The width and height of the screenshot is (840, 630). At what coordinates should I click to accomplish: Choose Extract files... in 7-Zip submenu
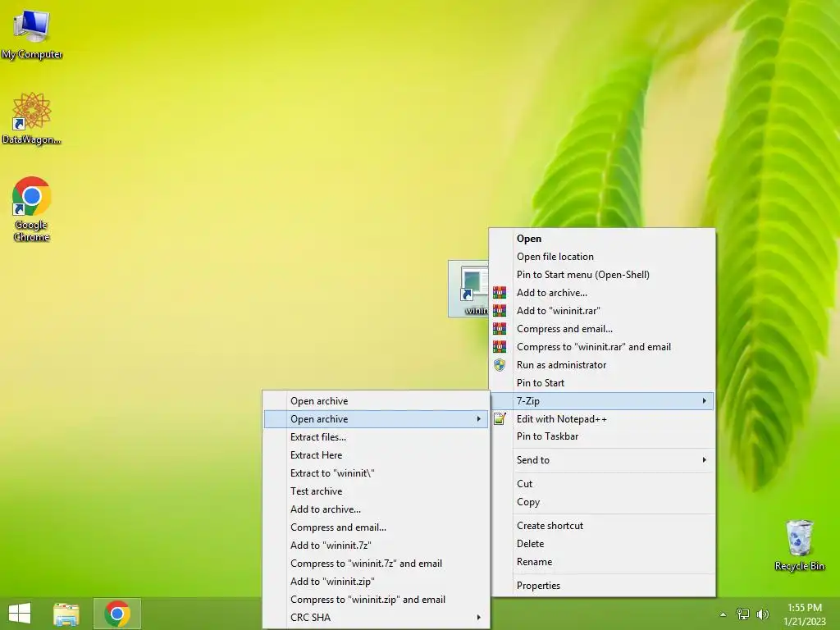tap(376, 437)
